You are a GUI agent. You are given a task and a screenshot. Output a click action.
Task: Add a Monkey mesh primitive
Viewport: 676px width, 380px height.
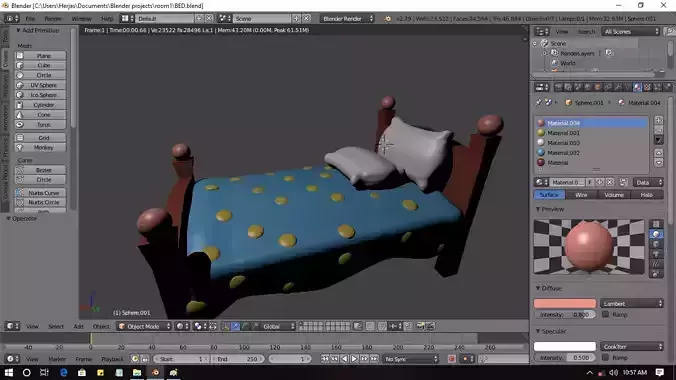pos(41,148)
